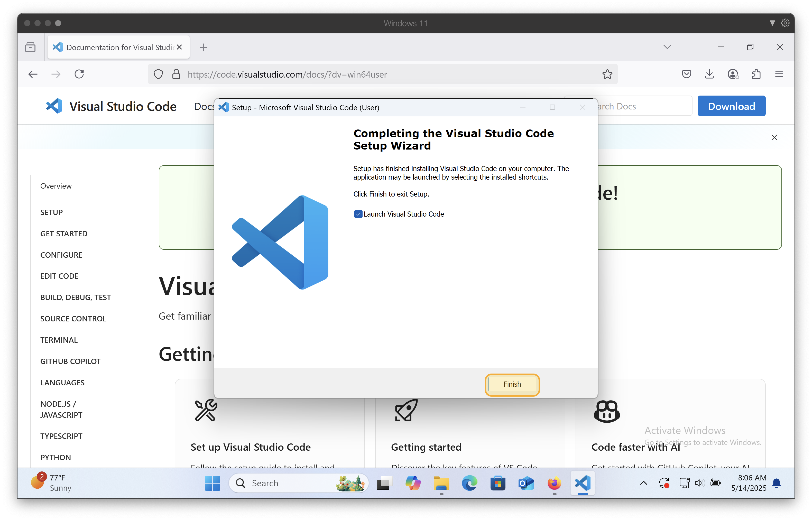The image size is (812, 520).
Task: Open Outlook from the taskbar
Action: tap(526, 483)
